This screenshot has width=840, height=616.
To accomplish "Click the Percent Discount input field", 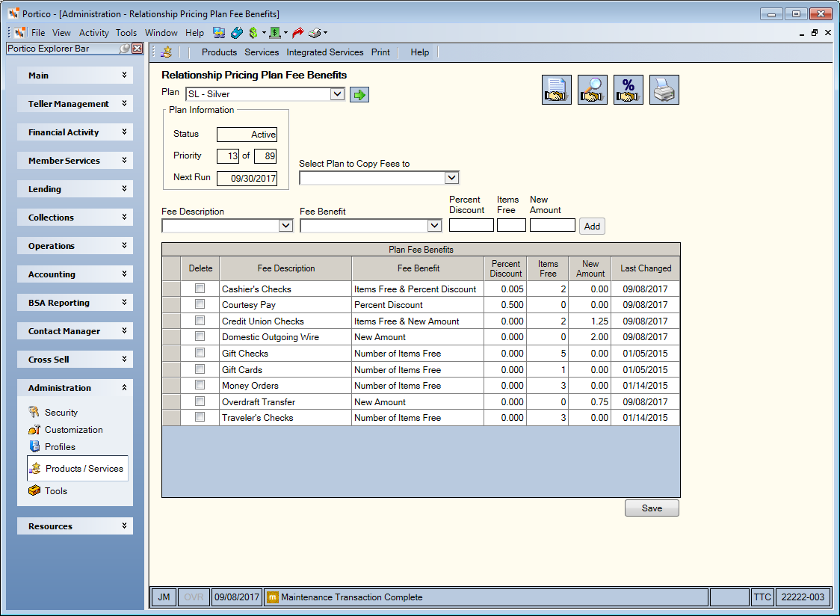I will pyautogui.click(x=472, y=225).
